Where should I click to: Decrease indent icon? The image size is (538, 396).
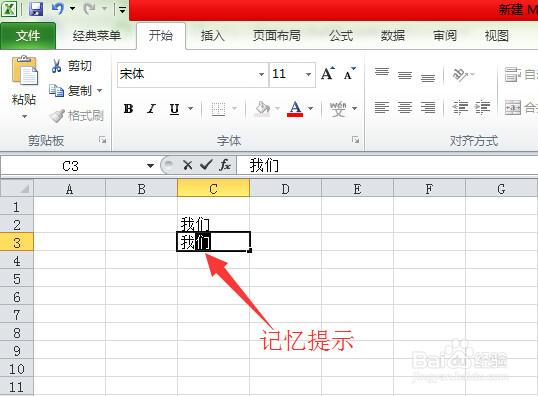click(460, 108)
